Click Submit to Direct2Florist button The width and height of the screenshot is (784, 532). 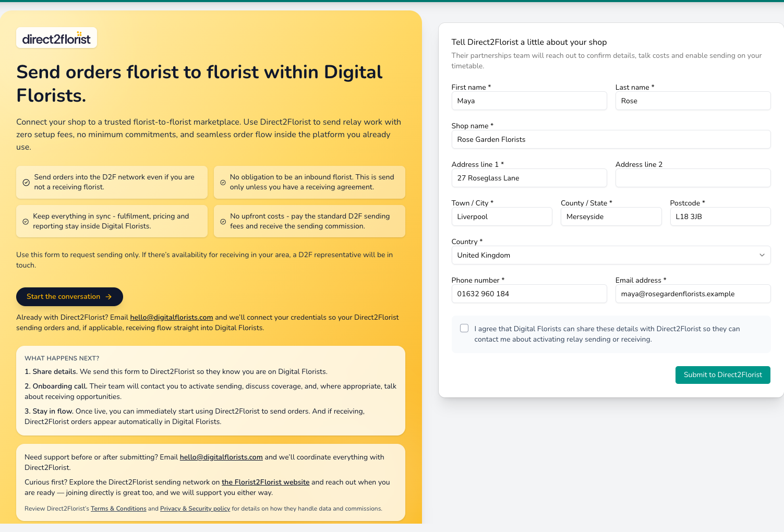pos(723,374)
